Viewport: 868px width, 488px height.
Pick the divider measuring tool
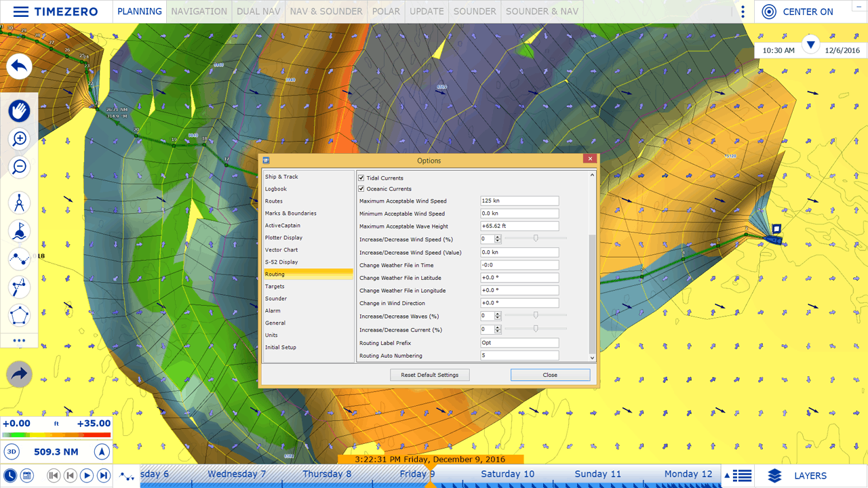[20, 203]
